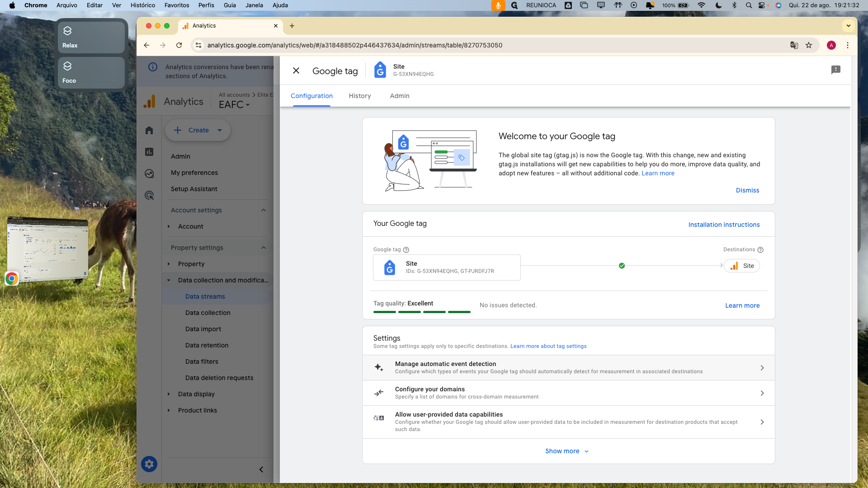This screenshot has width=868, height=488.
Task: Click Google tag help question mark icon
Action: [406, 250]
